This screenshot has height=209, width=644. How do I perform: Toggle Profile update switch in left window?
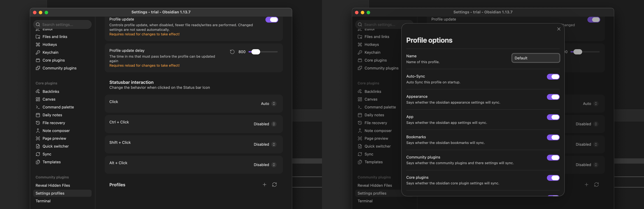pos(272,20)
